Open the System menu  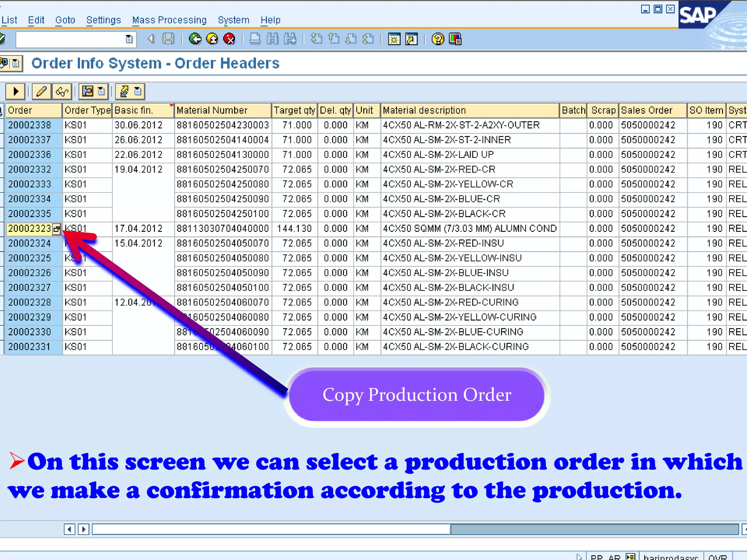(x=233, y=20)
